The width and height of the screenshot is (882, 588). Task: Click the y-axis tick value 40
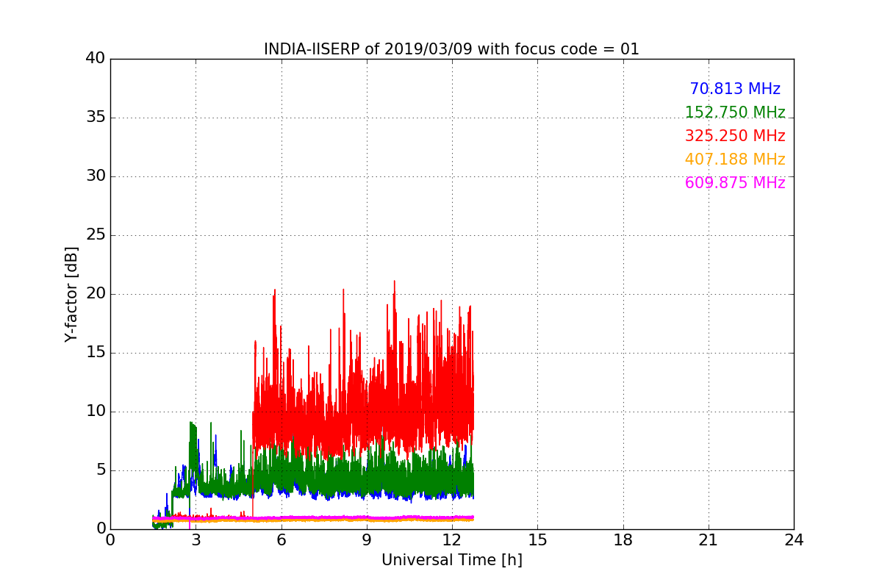pyautogui.click(x=95, y=58)
